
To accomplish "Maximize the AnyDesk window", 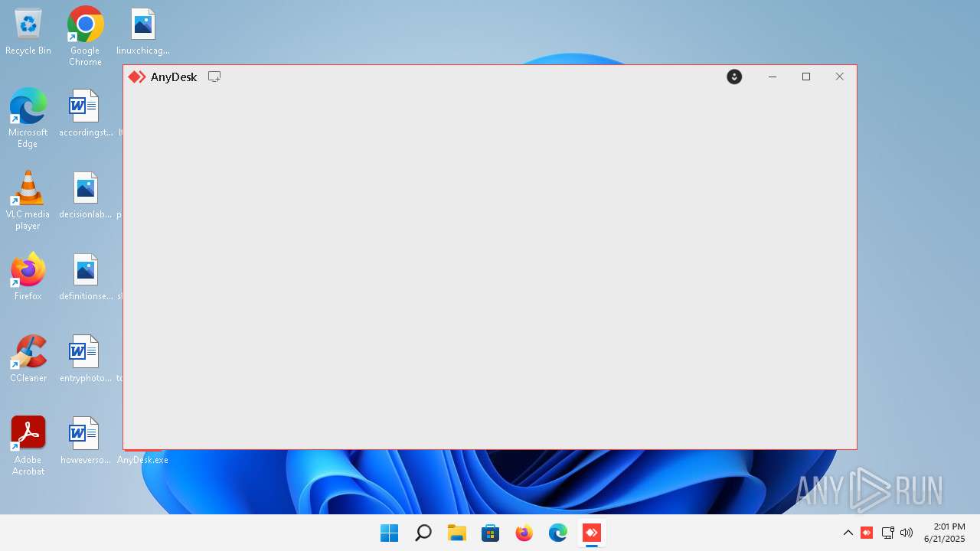I will [x=806, y=77].
